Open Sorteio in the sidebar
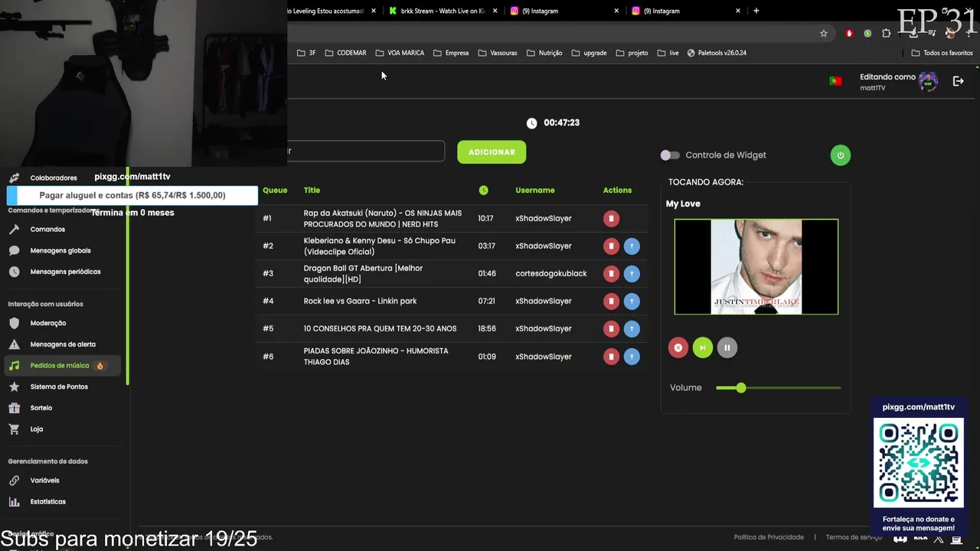Viewport: 980px width, 551px height. [x=41, y=408]
